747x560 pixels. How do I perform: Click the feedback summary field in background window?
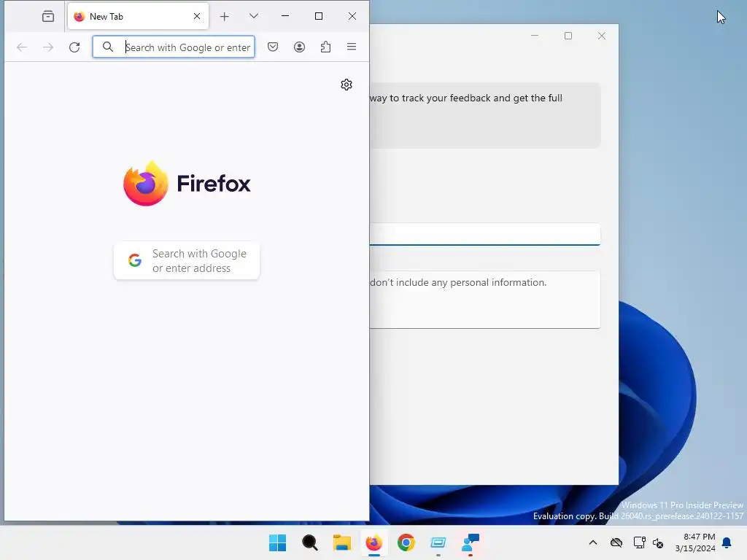pos(485,234)
